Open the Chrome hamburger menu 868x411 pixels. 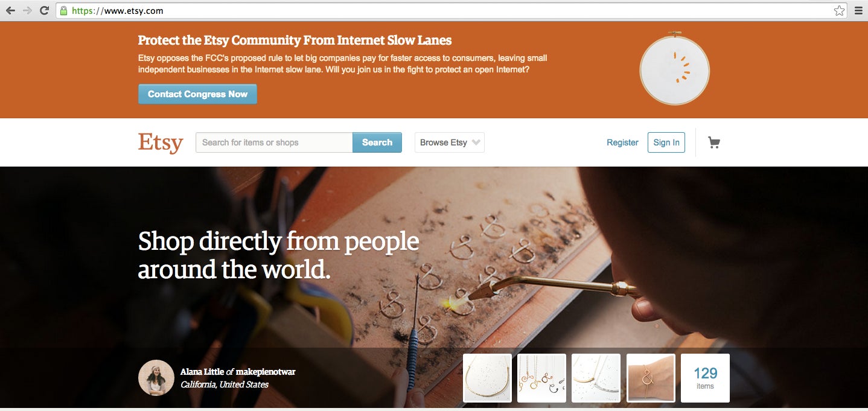(x=858, y=10)
